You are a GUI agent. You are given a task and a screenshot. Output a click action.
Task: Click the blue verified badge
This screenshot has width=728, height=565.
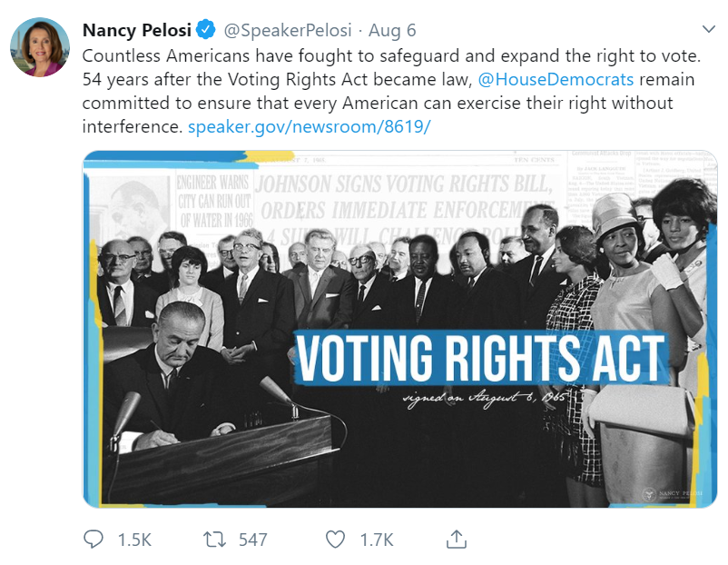[x=205, y=30]
